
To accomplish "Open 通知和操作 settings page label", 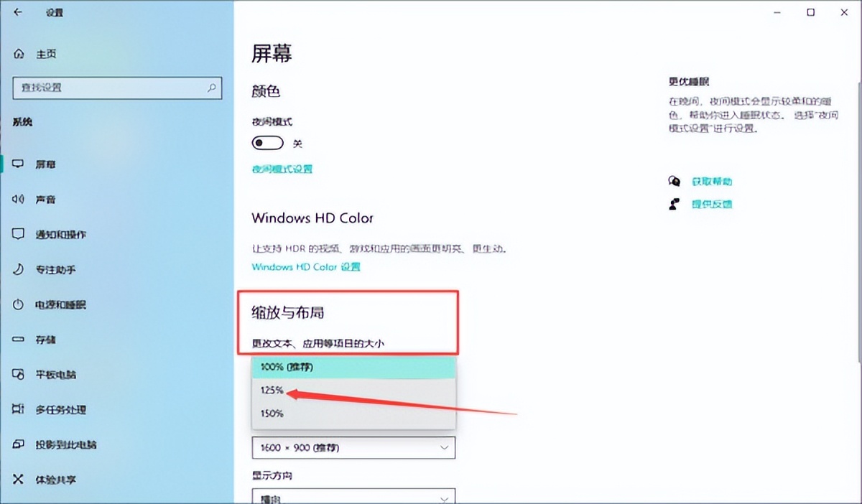I will [x=61, y=234].
